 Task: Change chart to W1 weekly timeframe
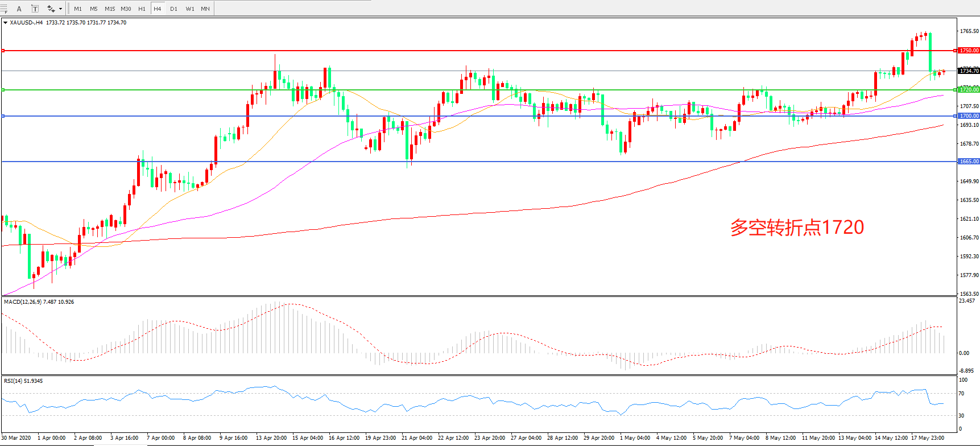click(189, 9)
